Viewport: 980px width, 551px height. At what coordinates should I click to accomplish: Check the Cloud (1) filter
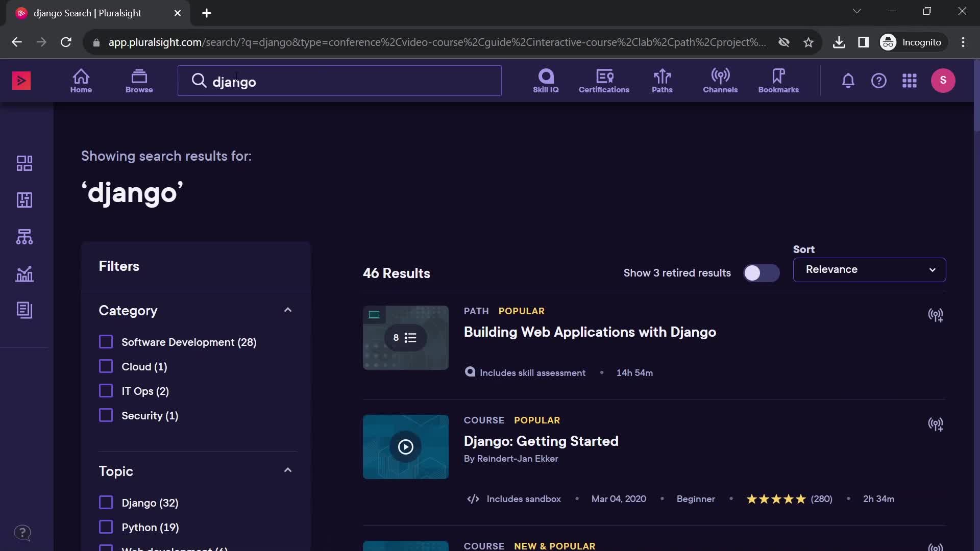(x=106, y=366)
